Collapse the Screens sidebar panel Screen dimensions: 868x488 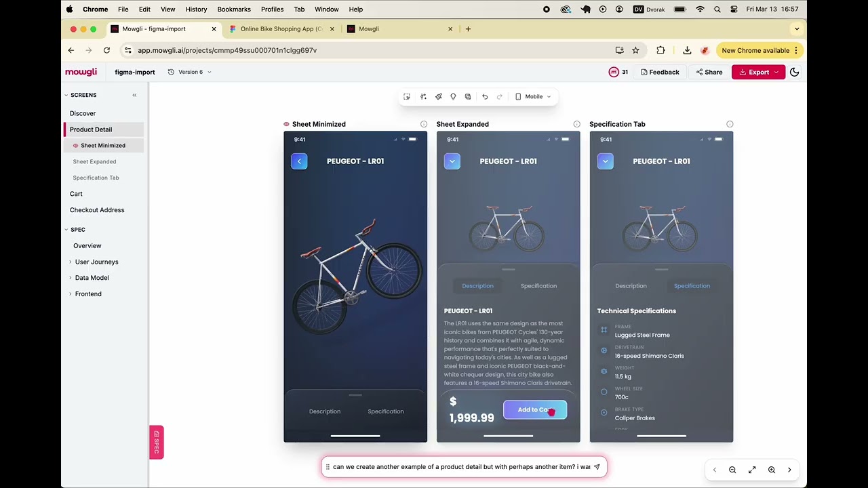[134, 95]
